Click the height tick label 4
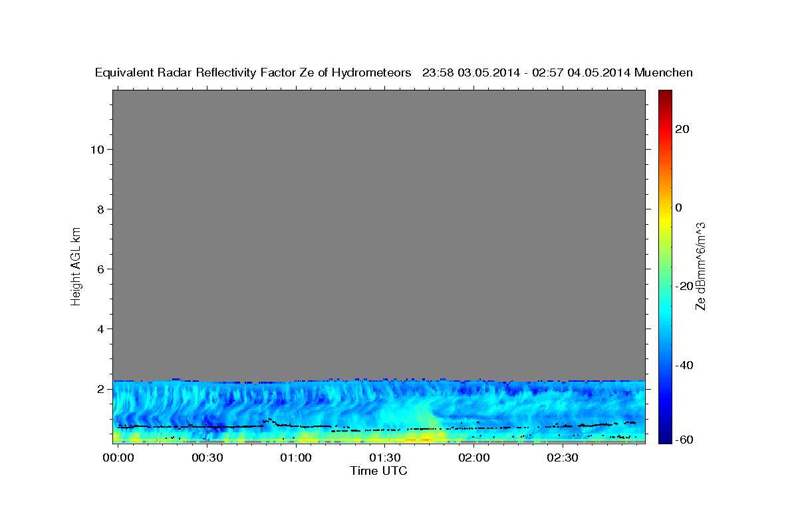The image size is (798, 532). (101, 329)
